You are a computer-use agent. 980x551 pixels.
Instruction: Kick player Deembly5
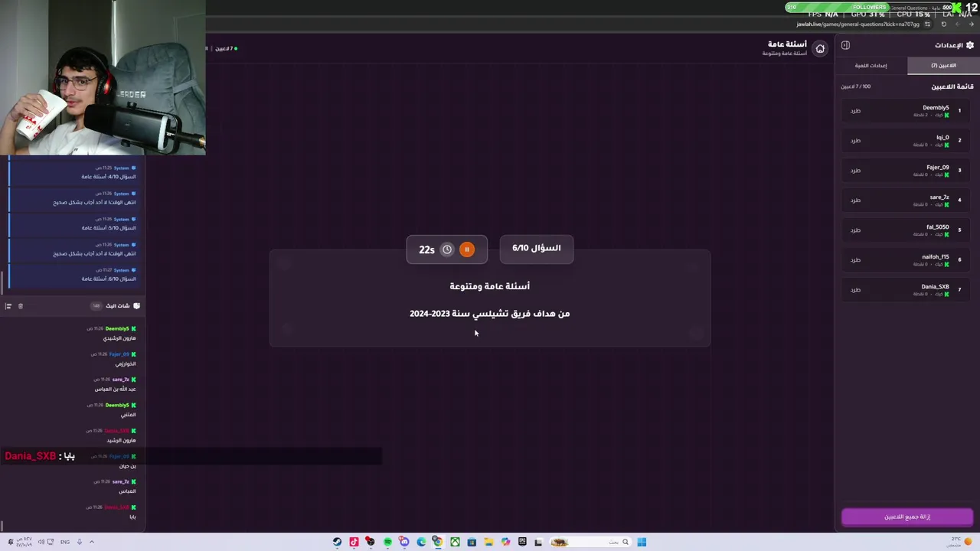pos(855,111)
